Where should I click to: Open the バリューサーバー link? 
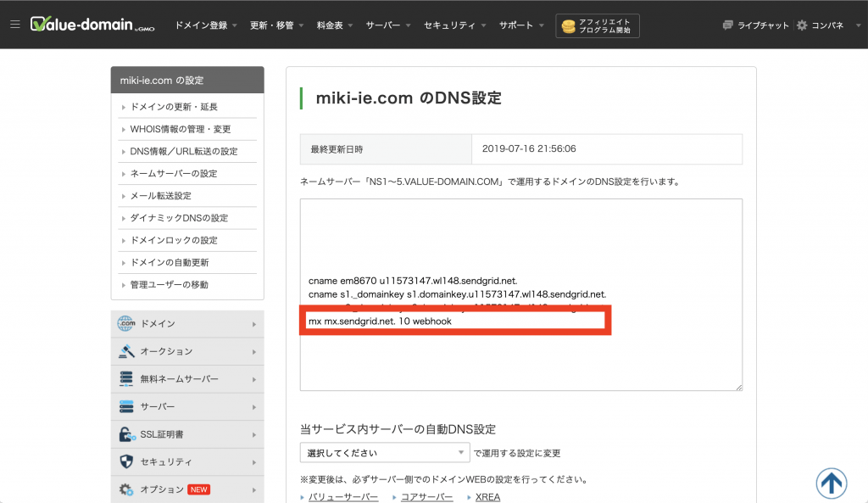click(343, 497)
